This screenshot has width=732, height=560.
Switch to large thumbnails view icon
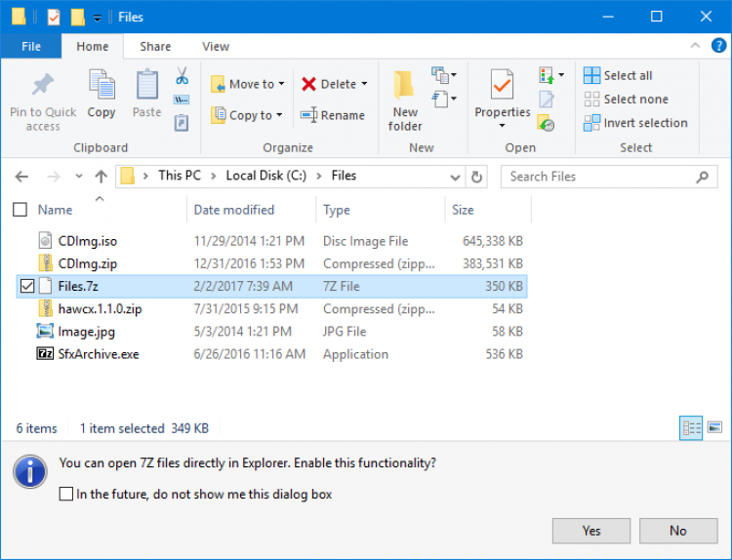pyautogui.click(x=714, y=427)
